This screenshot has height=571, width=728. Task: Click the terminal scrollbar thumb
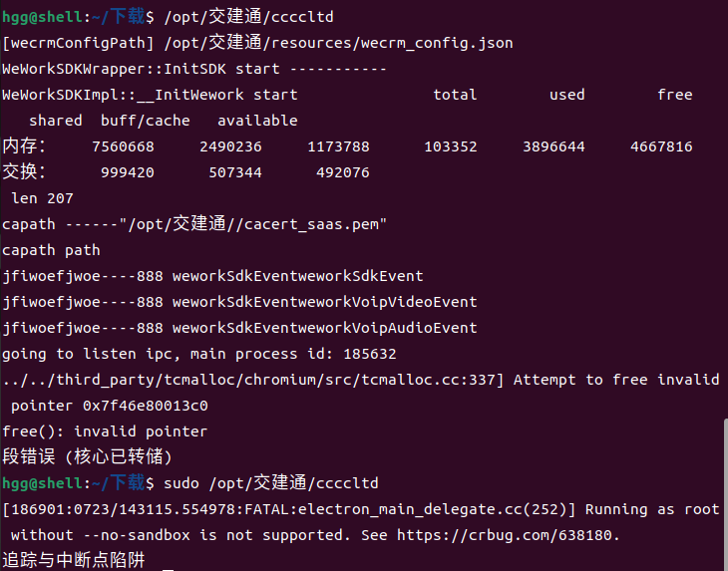coord(725,494)
